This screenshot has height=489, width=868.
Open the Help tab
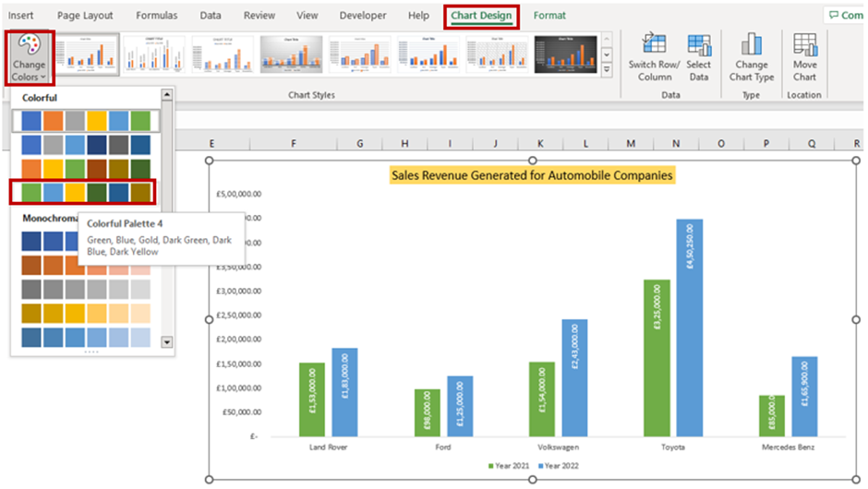click(x=418, y=16)
